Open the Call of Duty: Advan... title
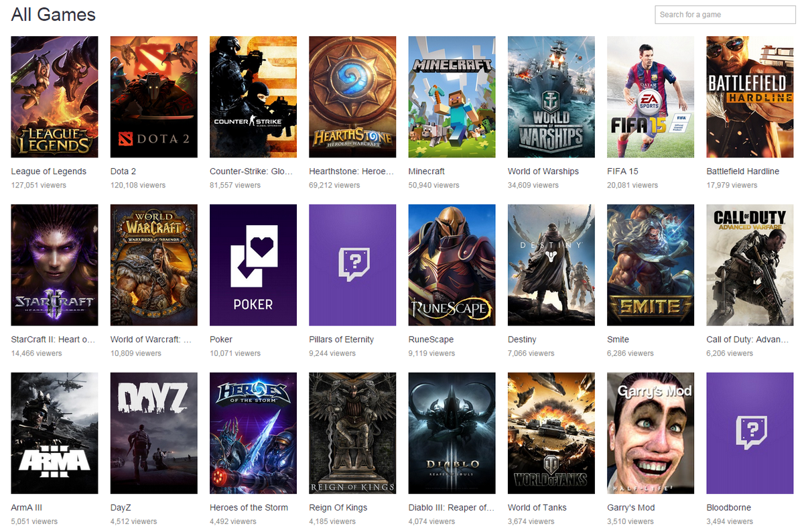The width and height of the screenshot is (804, 532). 748,340
